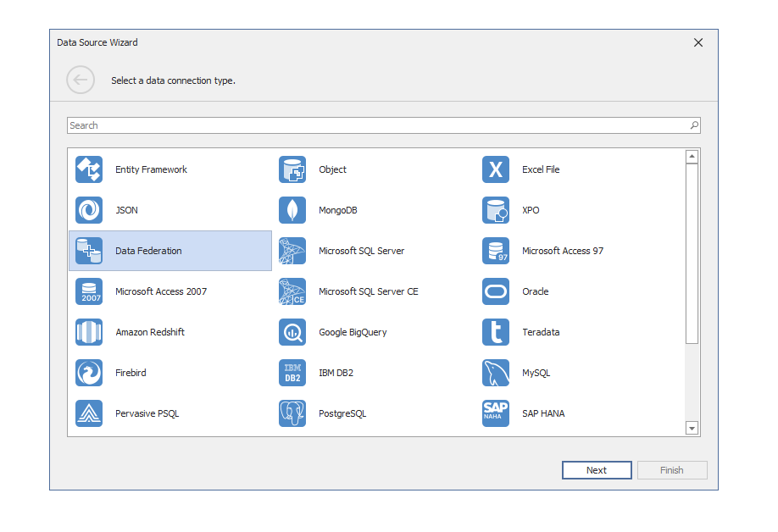Choose the Object data source icon

point(292,169)
